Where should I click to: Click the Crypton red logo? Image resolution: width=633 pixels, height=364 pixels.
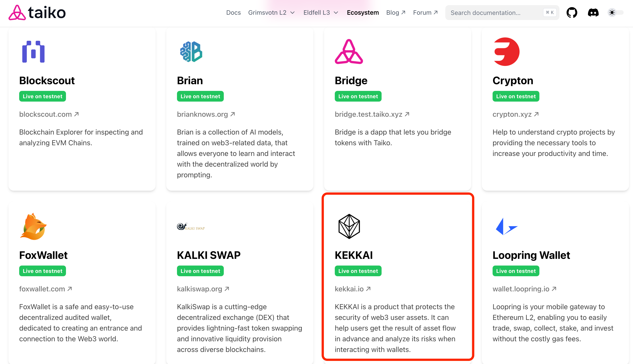click(506, 52)
